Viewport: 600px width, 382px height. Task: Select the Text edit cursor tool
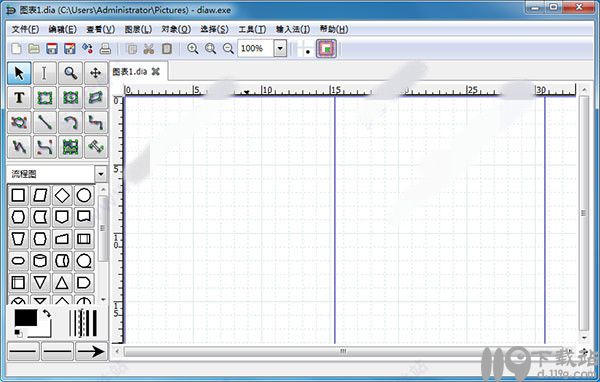[x=45, y=73]
